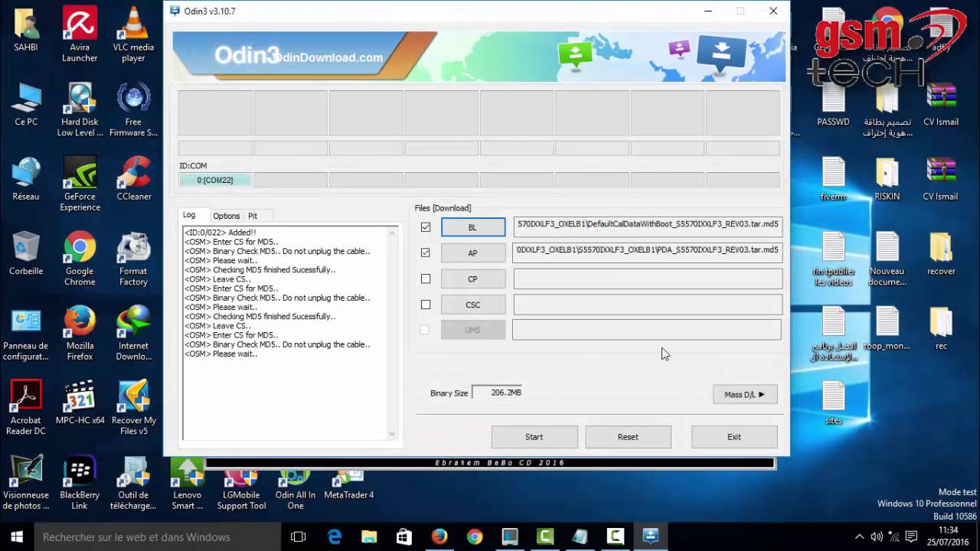Open GeForce Experience desktop icon
Image resolution: width=980 pixels, height=551 pixels.
80,184
